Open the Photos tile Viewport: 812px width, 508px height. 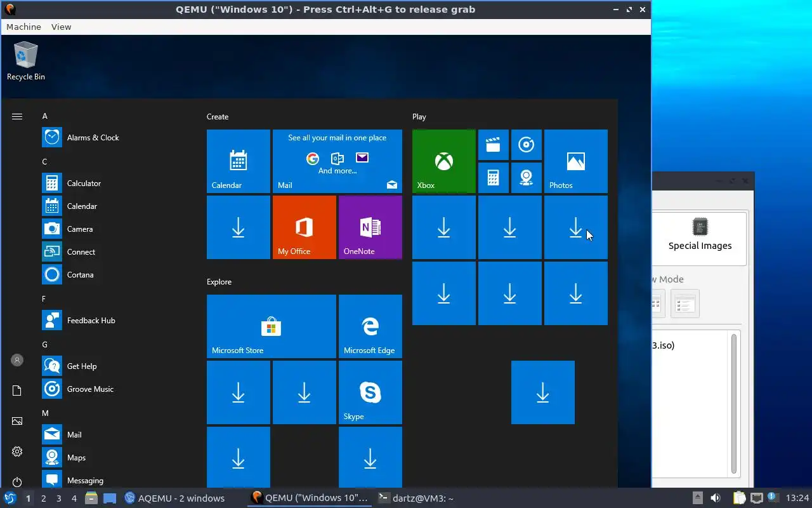576,161
